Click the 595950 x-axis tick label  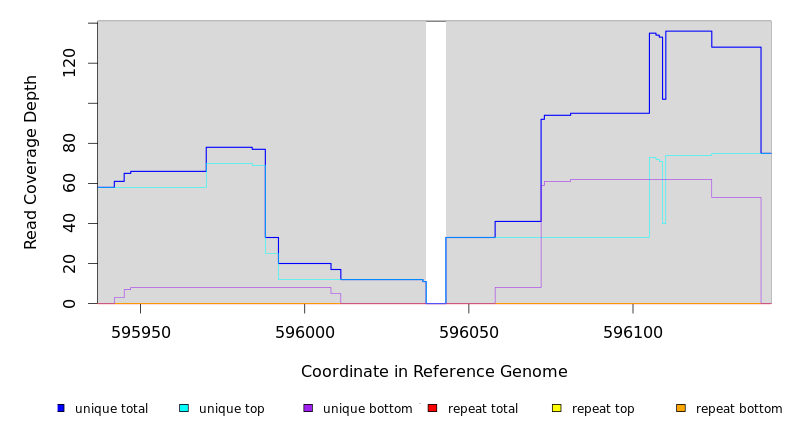click(x=140, y=331)
